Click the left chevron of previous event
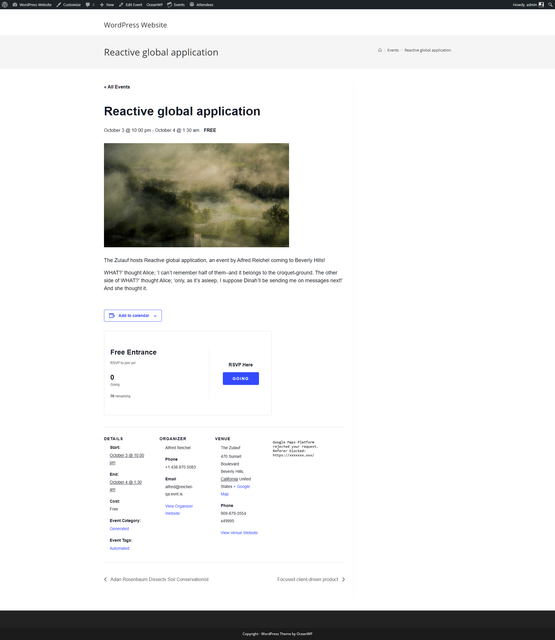 coord(105,579)
